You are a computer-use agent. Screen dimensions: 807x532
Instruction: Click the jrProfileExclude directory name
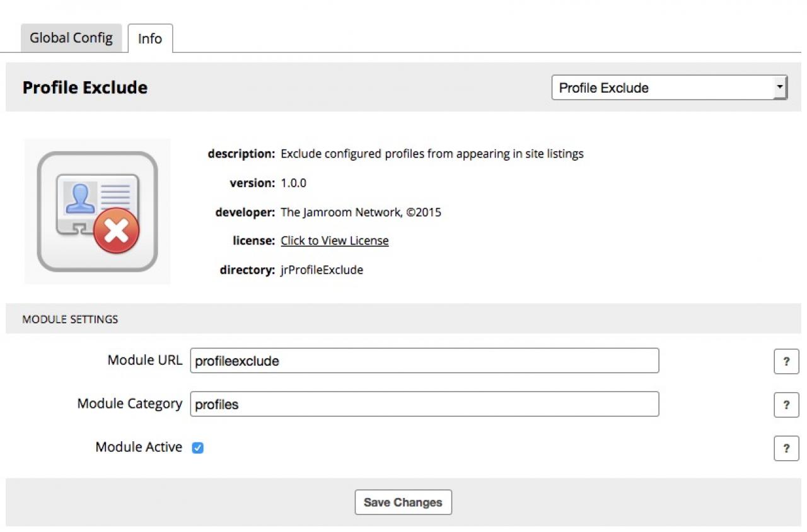click(x=322, y=270)
